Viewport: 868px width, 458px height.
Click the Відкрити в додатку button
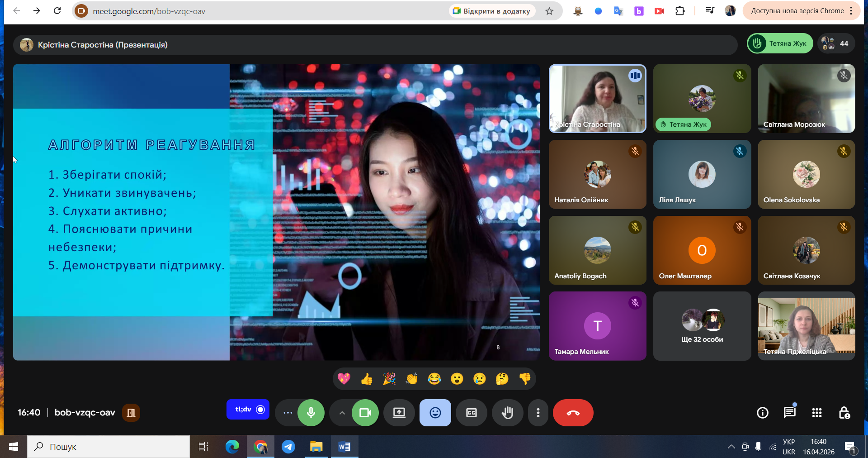pos(492,11)
